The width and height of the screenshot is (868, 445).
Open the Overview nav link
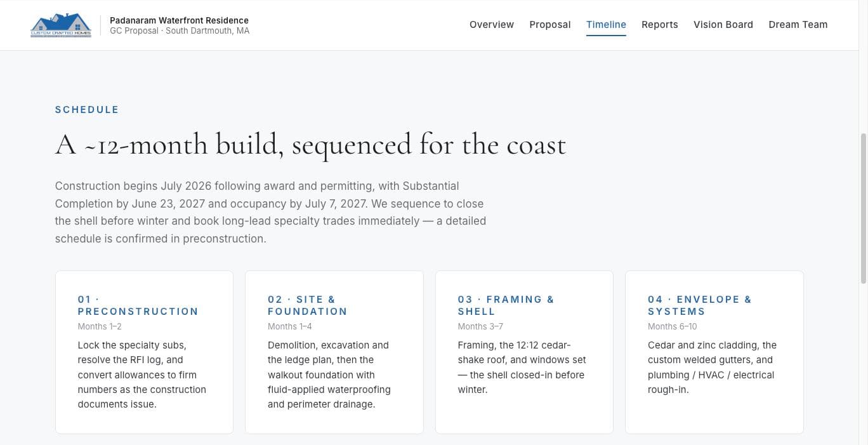pyautogui.click(x=492, y=25)
